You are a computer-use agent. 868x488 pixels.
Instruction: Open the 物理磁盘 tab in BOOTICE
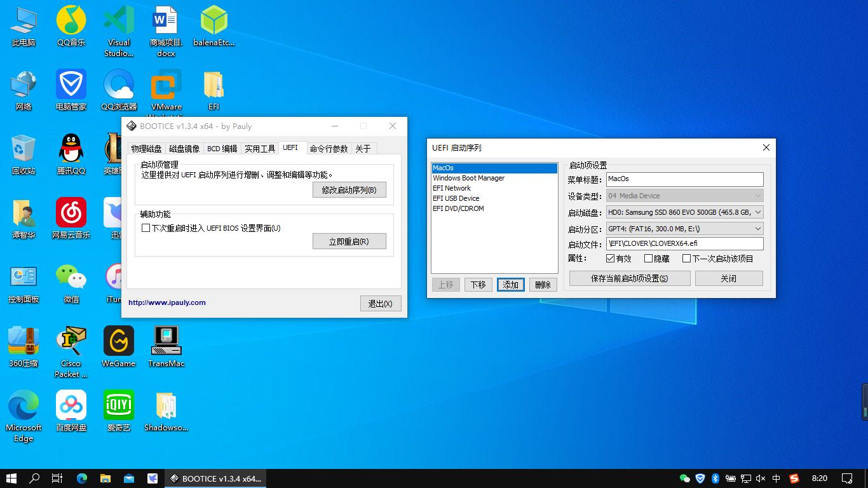[x=147, y=147]
